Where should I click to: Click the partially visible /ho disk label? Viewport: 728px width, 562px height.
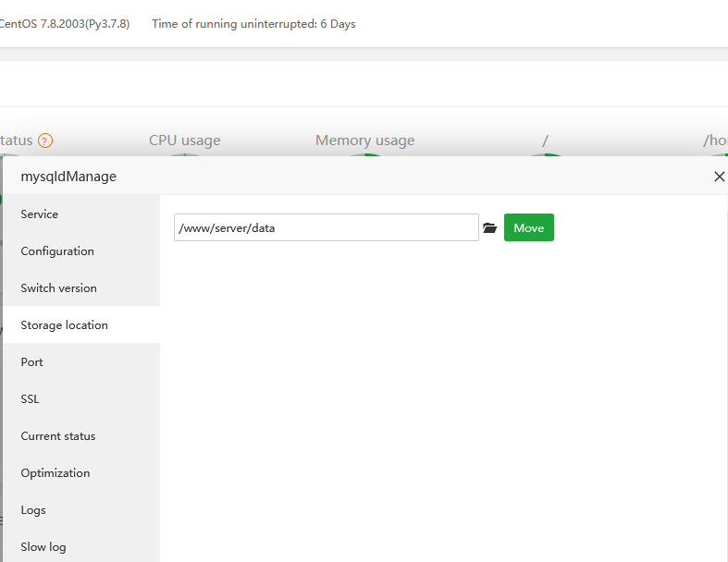click(715, 140)
